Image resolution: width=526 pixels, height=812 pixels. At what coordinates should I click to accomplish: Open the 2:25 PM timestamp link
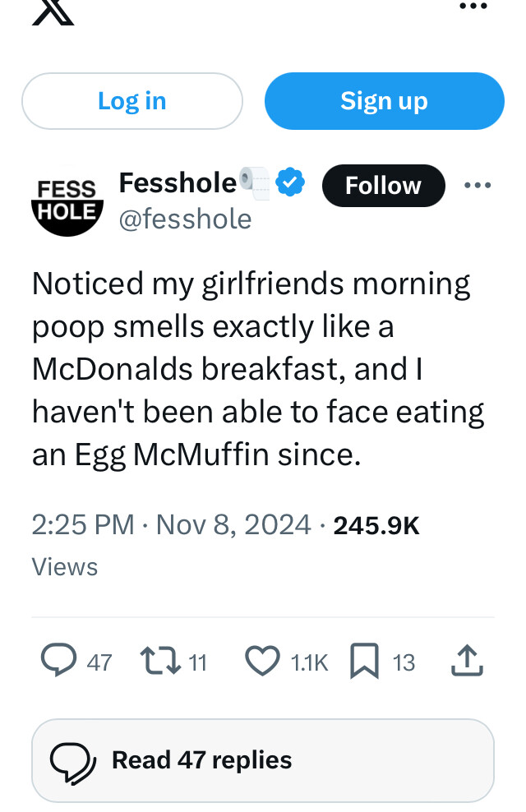(x=82, y=524)
